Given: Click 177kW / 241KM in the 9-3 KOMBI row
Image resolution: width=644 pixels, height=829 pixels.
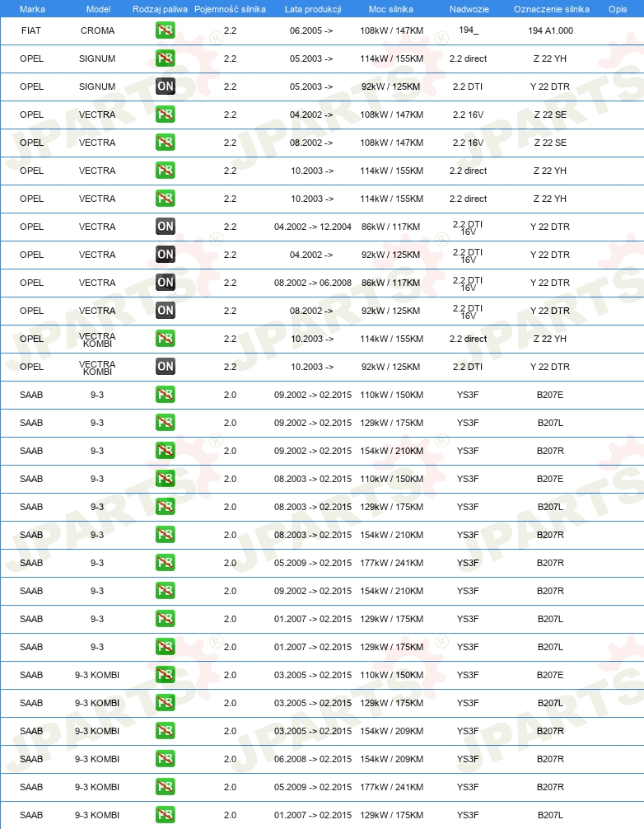Looking at the screenshot, I should click(x=391, y=787).
